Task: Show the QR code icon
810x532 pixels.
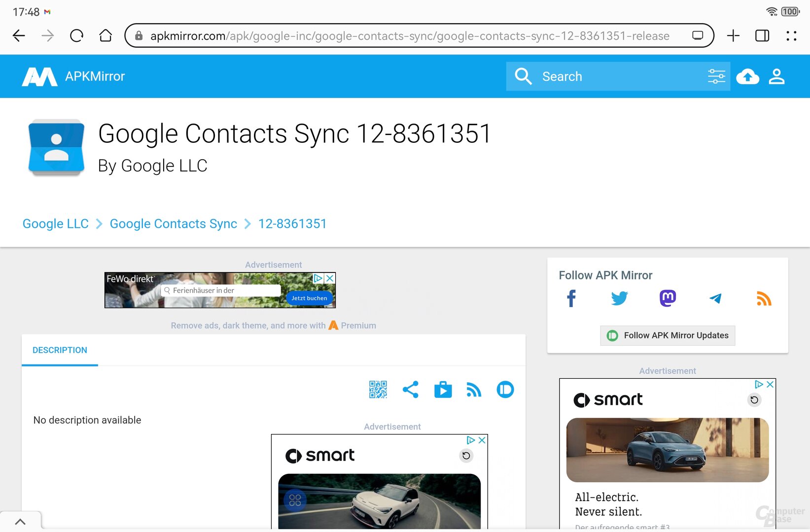Action: tap(378, 390)
